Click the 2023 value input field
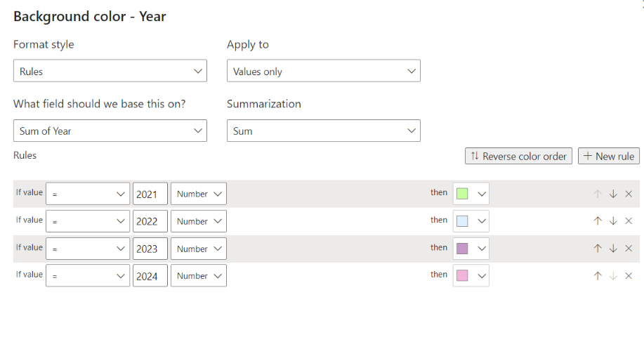The height and width of the screenshot is (349, 644). click(x=150, y=249)
